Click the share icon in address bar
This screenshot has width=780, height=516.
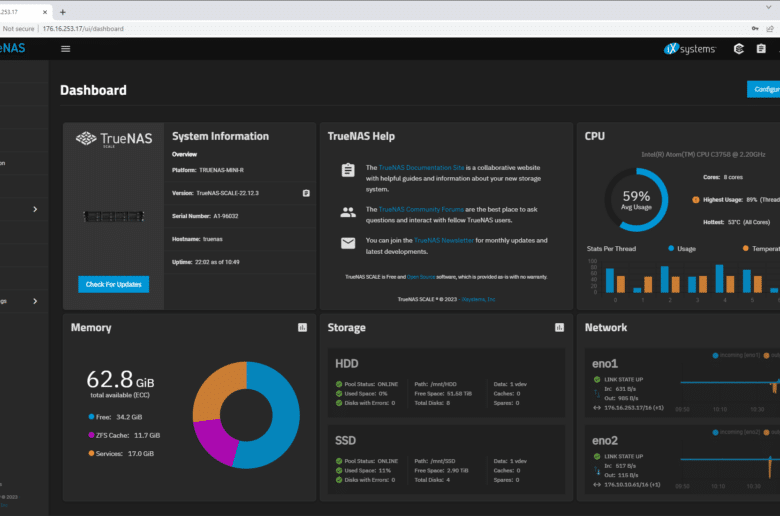click(770, 29)
